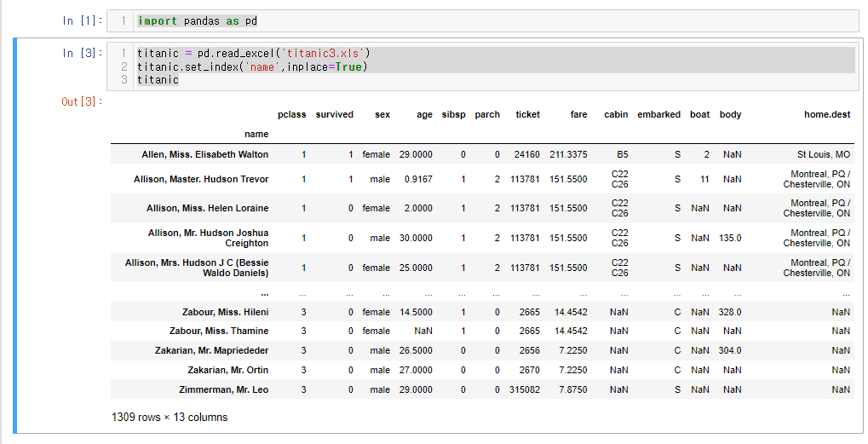Viewport: 868px width, 444px height.
Task: Select row Zabour, Miss. Thamine
Action: click(482, 331)
